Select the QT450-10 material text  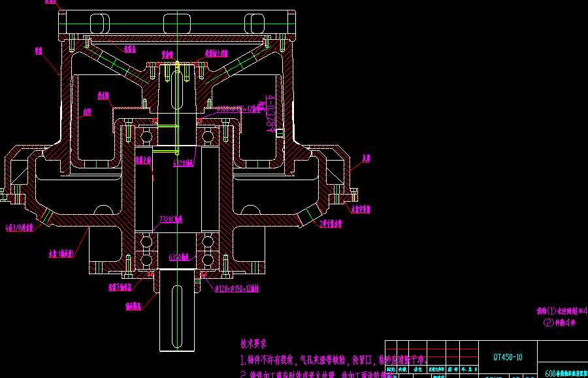pyautogui.click(x=508, y=357)
